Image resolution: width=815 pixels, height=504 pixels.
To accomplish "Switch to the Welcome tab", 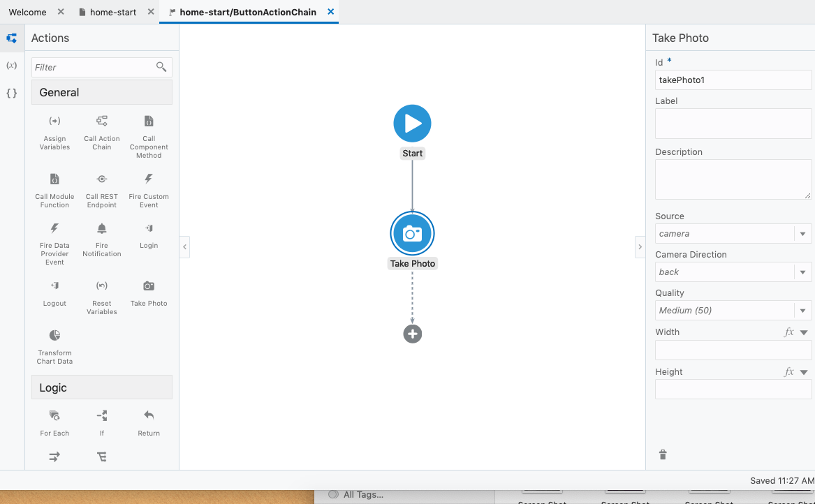I will coord(27,12).
